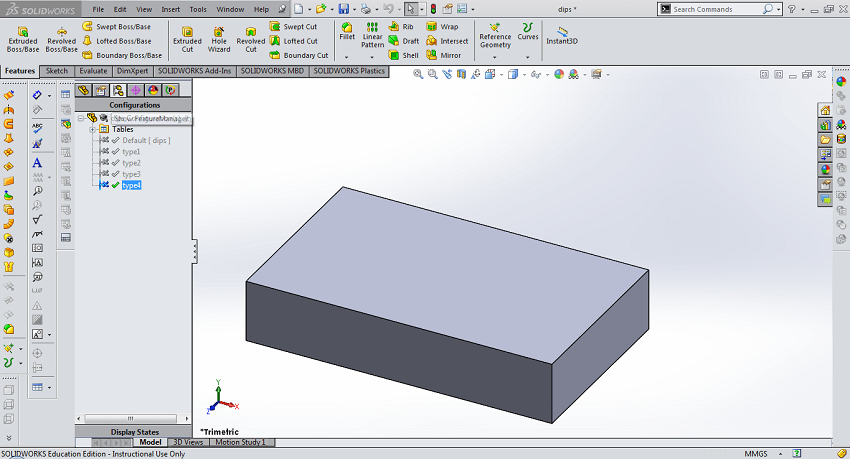Toggle the Section View tool
The image size is (850, 459).
[x=461, y=74]
